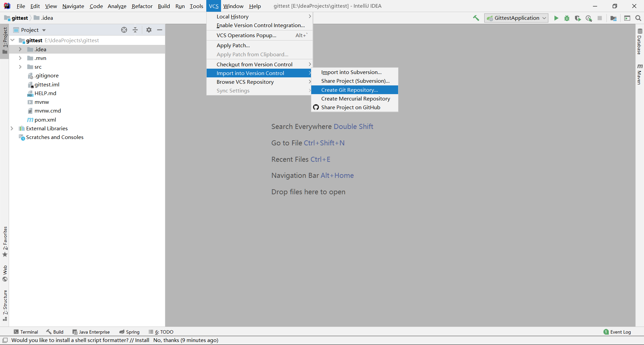The image size is (644, 345).
Task: Expand Local History submenu
Action: pos(260,16)
